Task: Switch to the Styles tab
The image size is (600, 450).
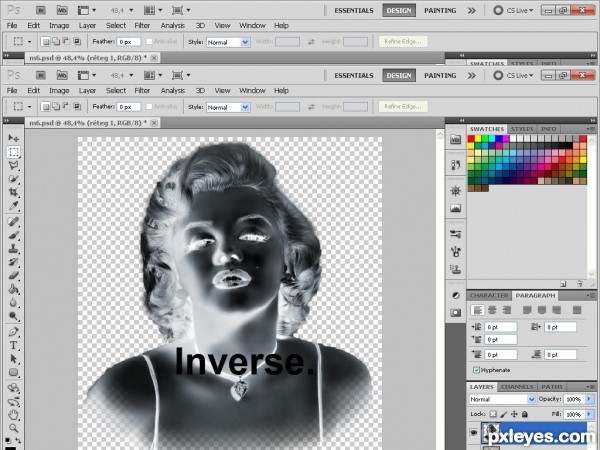Action: [522, 129]
